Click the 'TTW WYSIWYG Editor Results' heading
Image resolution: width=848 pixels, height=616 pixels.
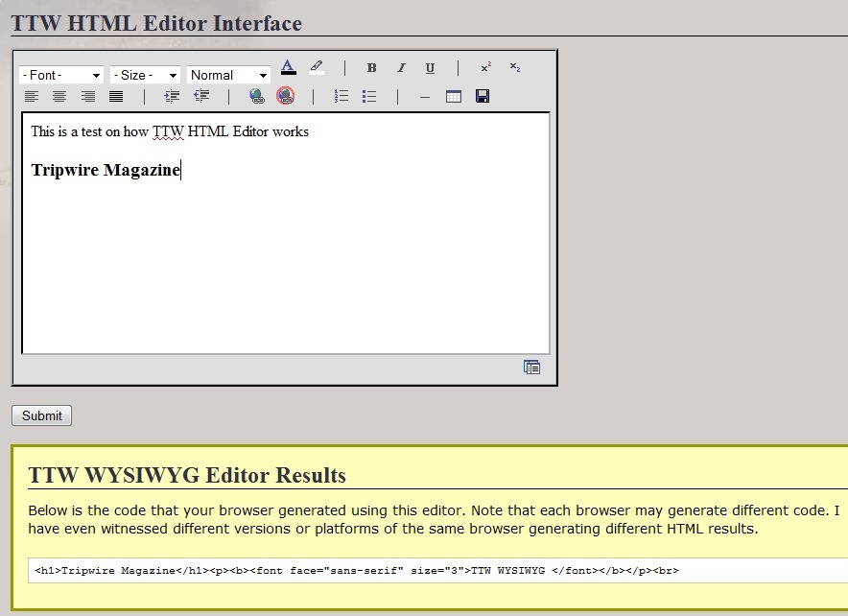point(187,475)
